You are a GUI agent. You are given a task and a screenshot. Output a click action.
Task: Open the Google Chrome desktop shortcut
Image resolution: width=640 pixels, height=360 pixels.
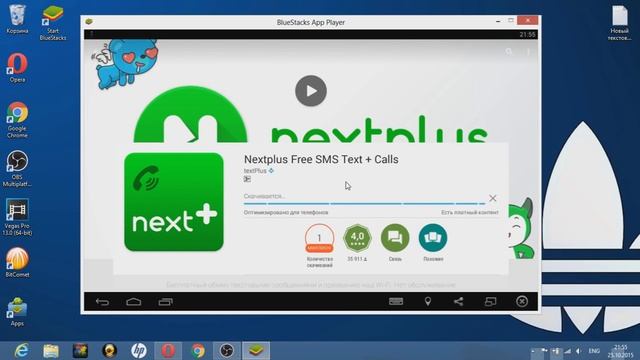pyautogui.click(x=17, y=120)
